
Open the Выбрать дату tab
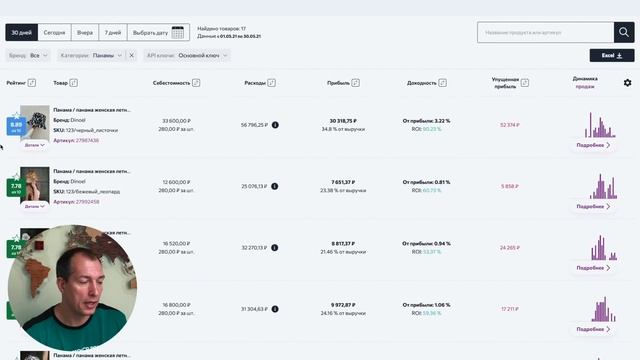(x=158, y=32)
